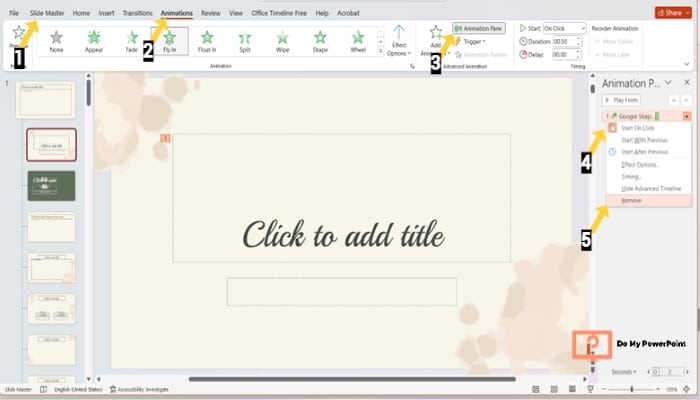Apply the Shape animation
Viewport: 700px width, 400px height.
tap(320, 41)
